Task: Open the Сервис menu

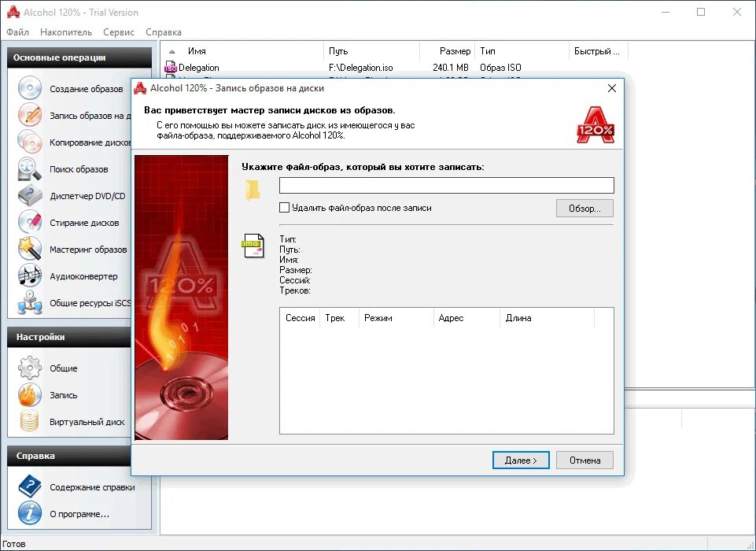Action: [x=119, y=32]
